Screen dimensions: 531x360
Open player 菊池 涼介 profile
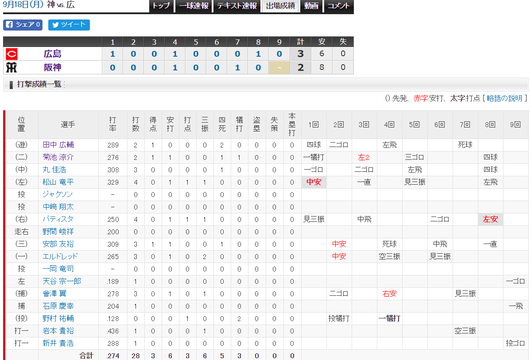point(58,157)
